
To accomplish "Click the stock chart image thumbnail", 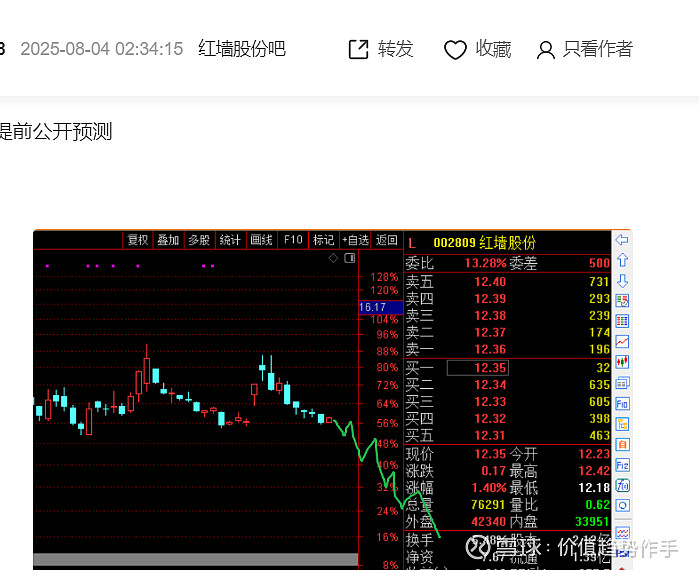I will (333, 400).
